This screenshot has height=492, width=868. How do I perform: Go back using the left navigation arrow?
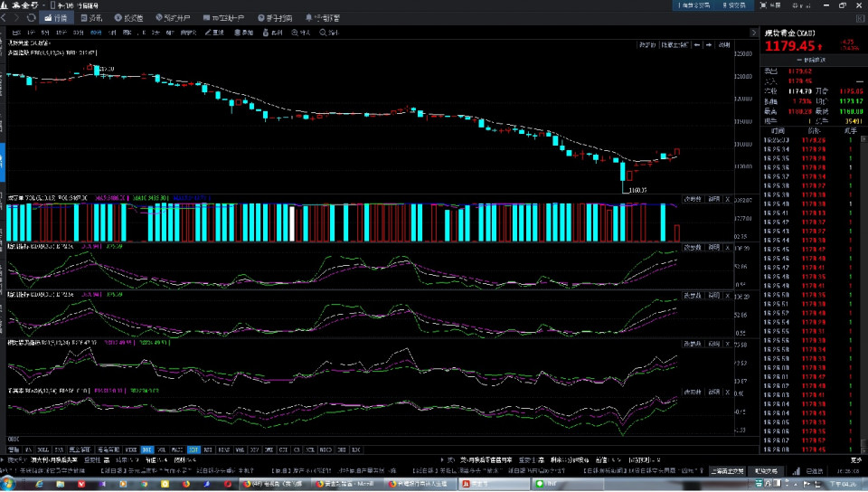tap(5, 17)
